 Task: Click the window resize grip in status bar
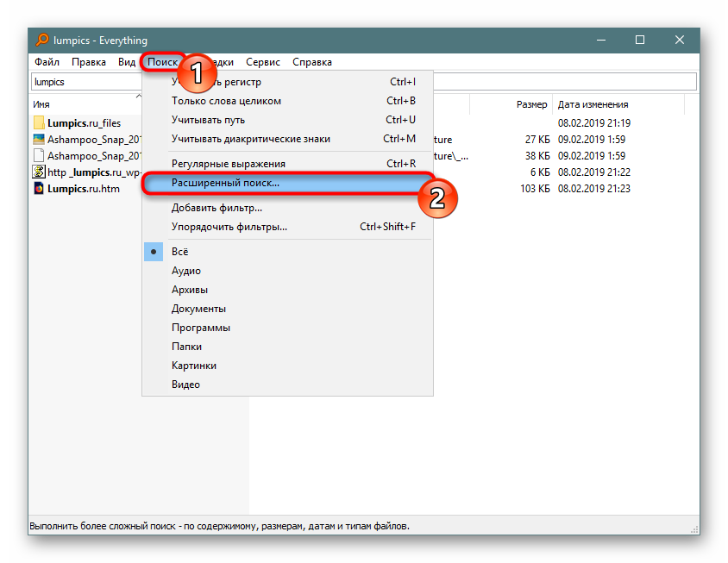click(694, 529)
